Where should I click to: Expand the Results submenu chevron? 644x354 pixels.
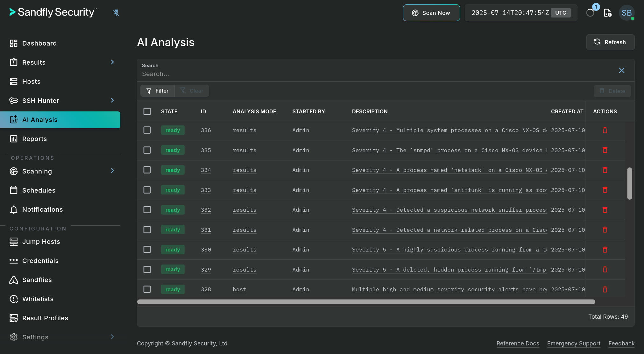click(112, 62)
